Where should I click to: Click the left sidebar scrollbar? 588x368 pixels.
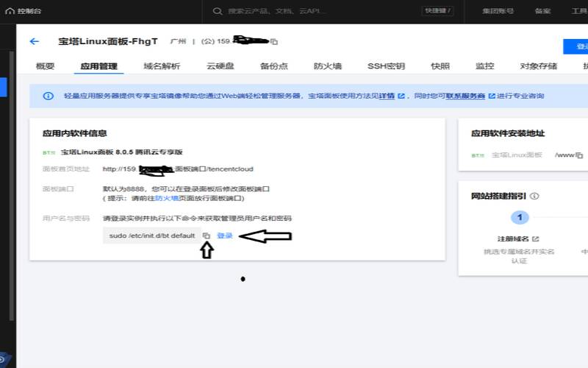[12, 186]
